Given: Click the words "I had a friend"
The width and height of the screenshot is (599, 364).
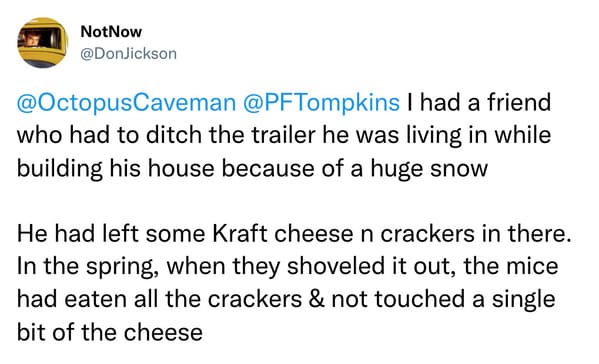Looking at the screenshot, I should point(479,103).
